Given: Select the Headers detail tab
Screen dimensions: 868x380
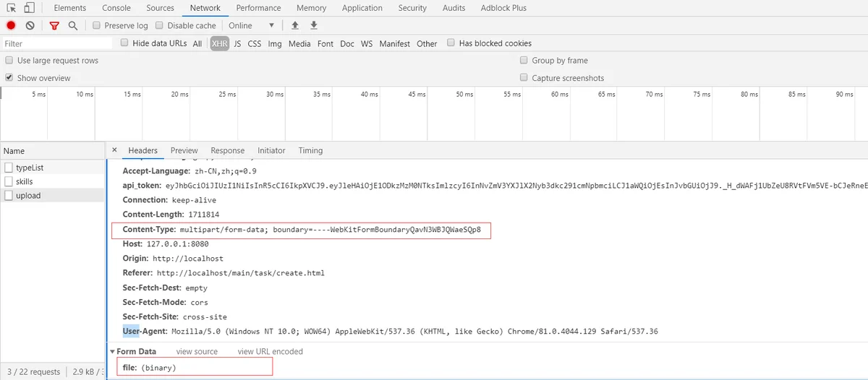Looking at the screenshot, I should (142, 150).
